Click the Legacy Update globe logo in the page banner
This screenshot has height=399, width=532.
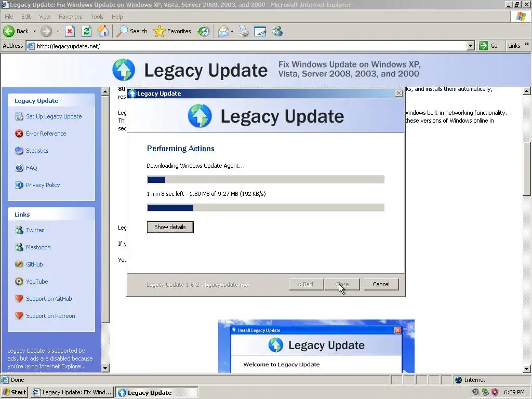(x=124, y=70)
